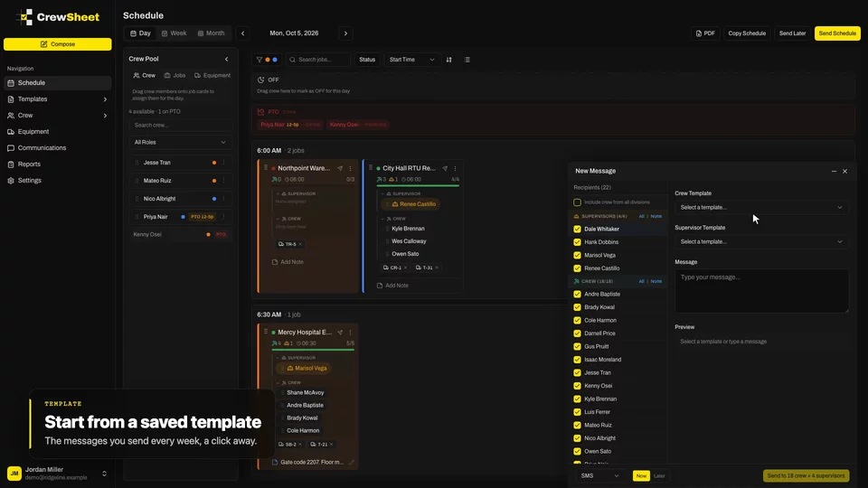Focus the Search jobs field

point(318,60)
